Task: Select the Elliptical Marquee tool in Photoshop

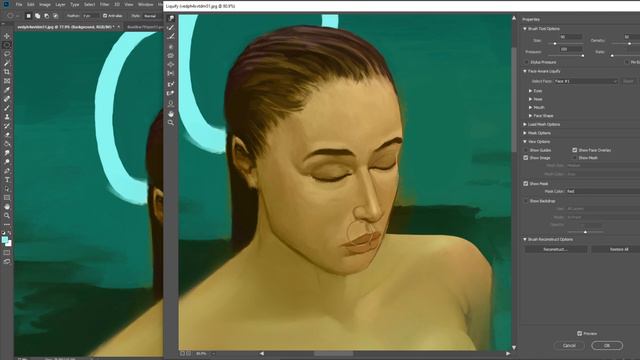Action: [x=7, y=45]
